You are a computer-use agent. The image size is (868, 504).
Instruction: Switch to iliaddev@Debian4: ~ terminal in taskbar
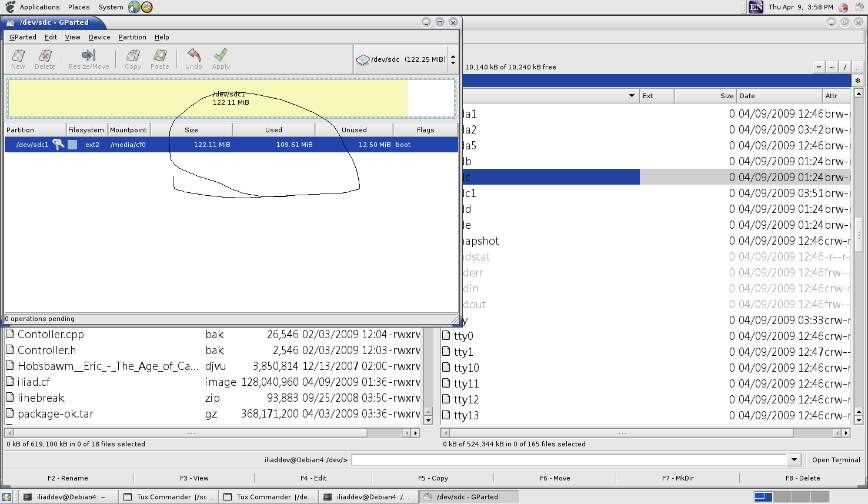[68, 497]
